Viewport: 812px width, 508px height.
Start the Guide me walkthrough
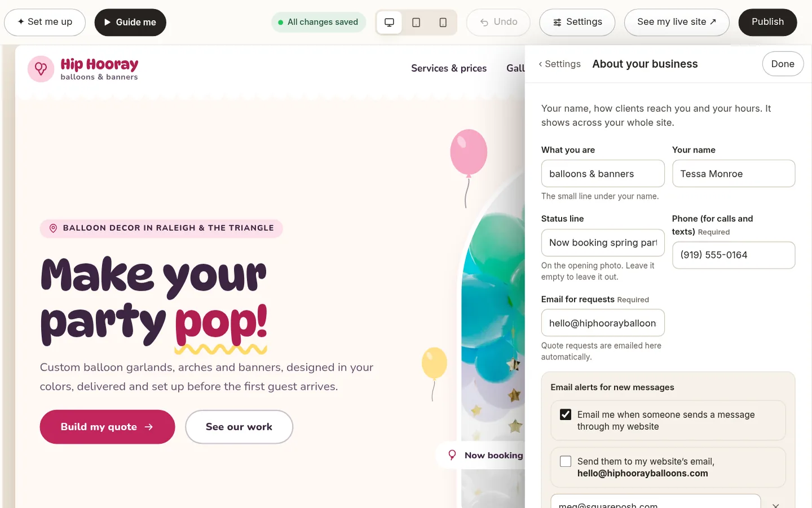[x=130, y=23]
